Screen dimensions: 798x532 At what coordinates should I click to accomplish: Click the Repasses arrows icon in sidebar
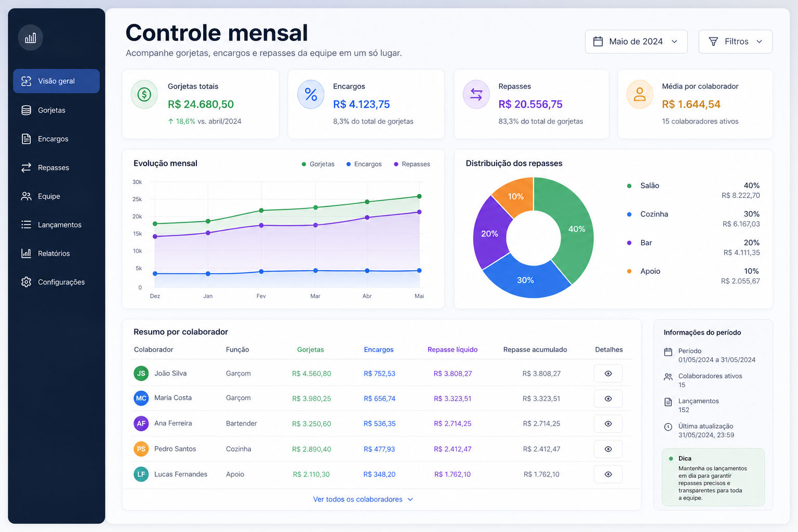pyautogui.click(x=26, y=167)
